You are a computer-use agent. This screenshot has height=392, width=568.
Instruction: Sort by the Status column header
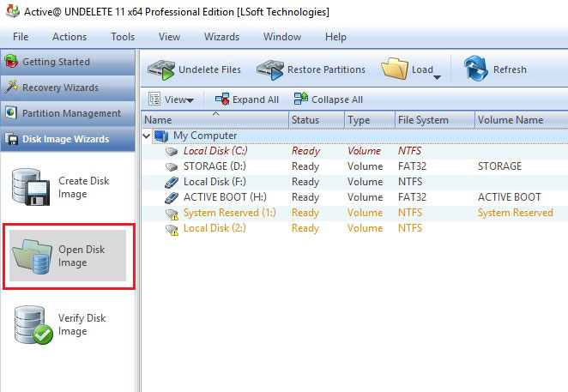317,120
